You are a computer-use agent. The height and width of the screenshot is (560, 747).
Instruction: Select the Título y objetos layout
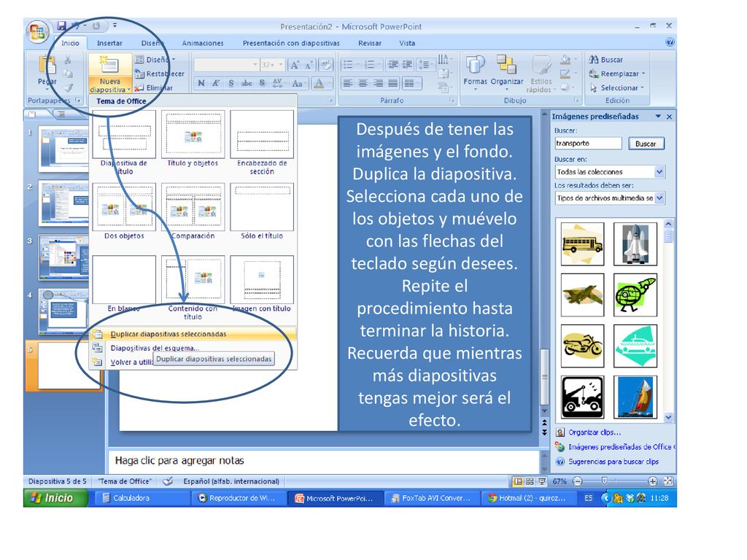click(x=193, y=139)
